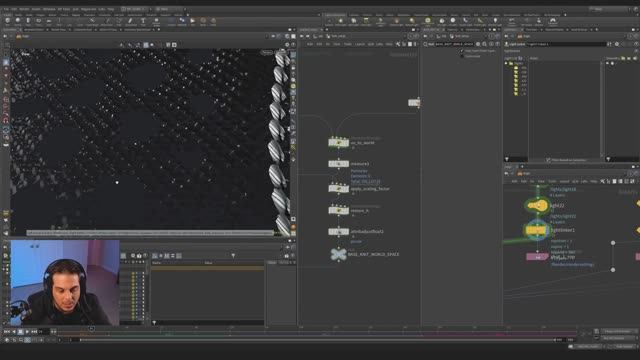Select the attribadjustfloat1 node
The width and height of the screenshot is (640, 360).
338,231
